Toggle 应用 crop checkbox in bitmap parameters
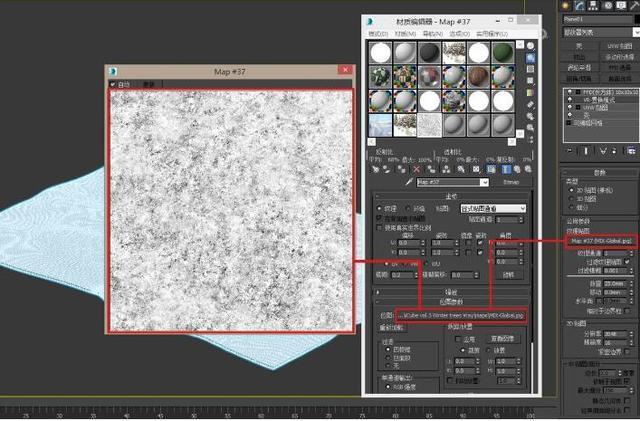640x421 pixels. (458, 339)
